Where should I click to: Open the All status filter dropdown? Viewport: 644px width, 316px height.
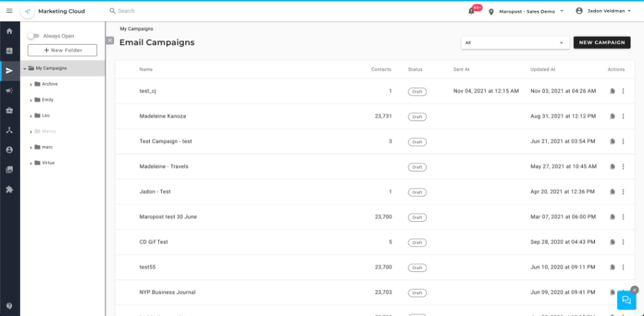(x=515, y=43)
